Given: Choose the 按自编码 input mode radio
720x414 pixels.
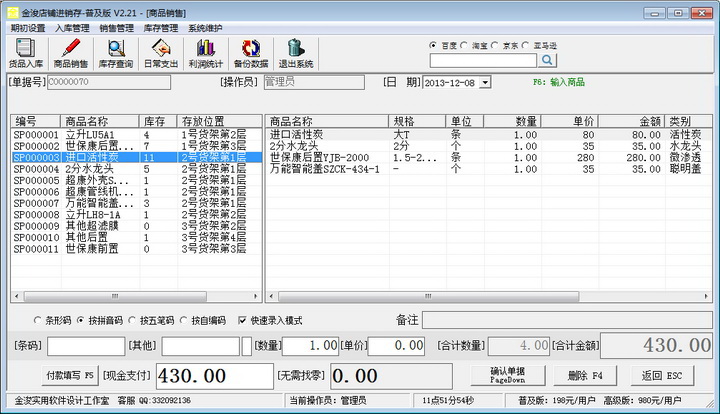Looking at the screenshot, I should [x=184, y=320].
